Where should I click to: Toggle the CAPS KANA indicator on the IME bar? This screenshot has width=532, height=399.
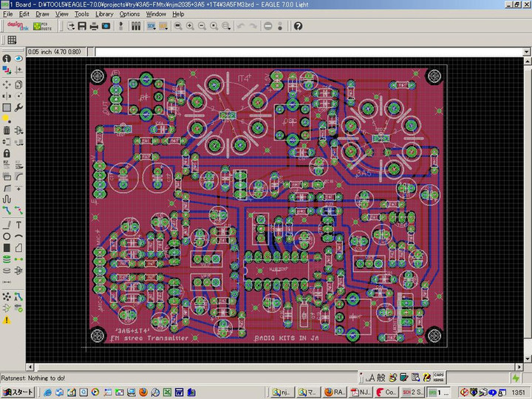tap(438, 377)
